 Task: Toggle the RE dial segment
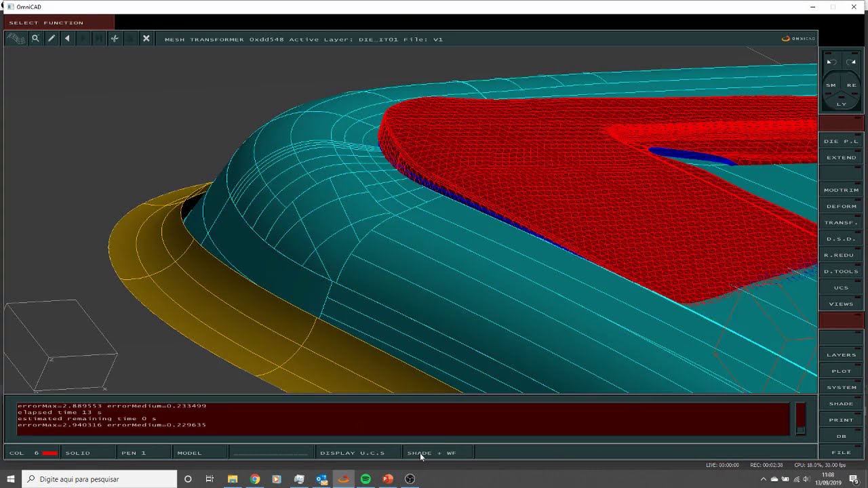pyautogui.click(x=852, y=85)
